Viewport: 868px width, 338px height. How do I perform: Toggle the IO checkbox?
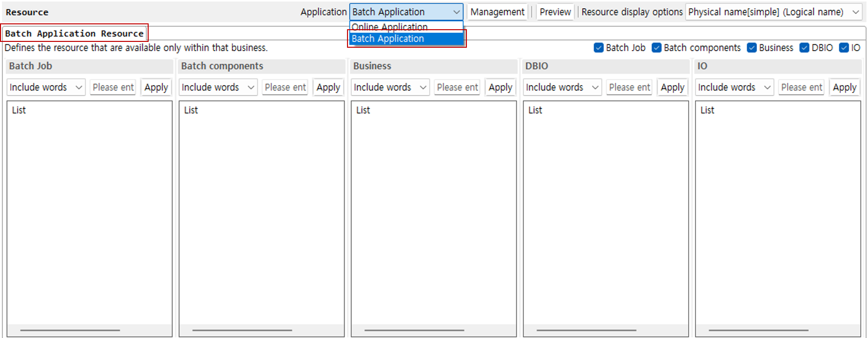844,48
